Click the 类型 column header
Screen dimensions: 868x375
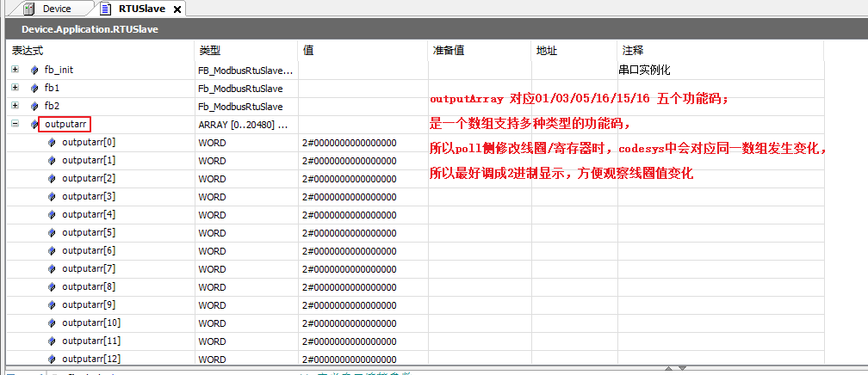pos(246,51)
